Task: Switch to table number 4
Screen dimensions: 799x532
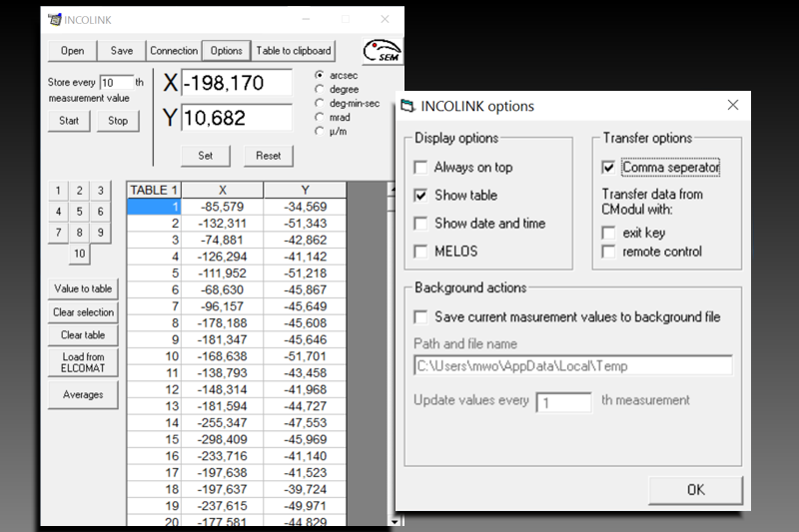Action: point(58,212)
